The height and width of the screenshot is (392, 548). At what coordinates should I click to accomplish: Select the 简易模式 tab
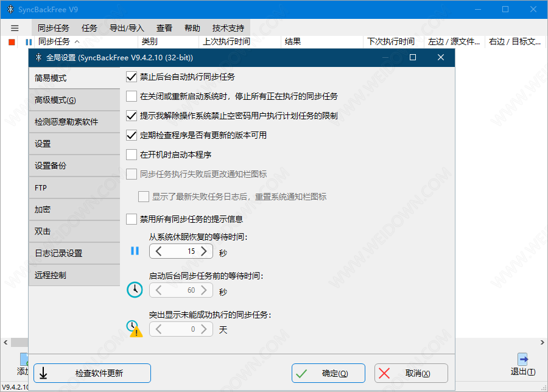click(74, 78)
